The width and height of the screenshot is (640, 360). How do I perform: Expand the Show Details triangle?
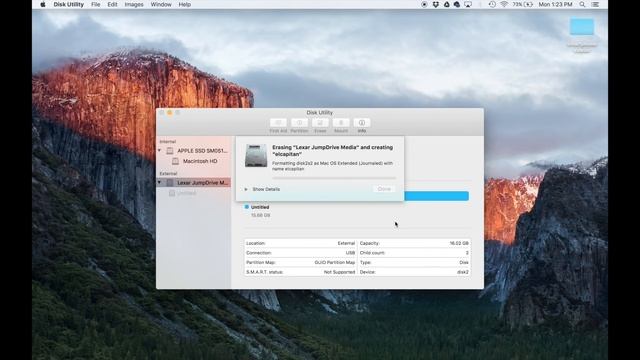pyautogui.click(x=246, y=189)
